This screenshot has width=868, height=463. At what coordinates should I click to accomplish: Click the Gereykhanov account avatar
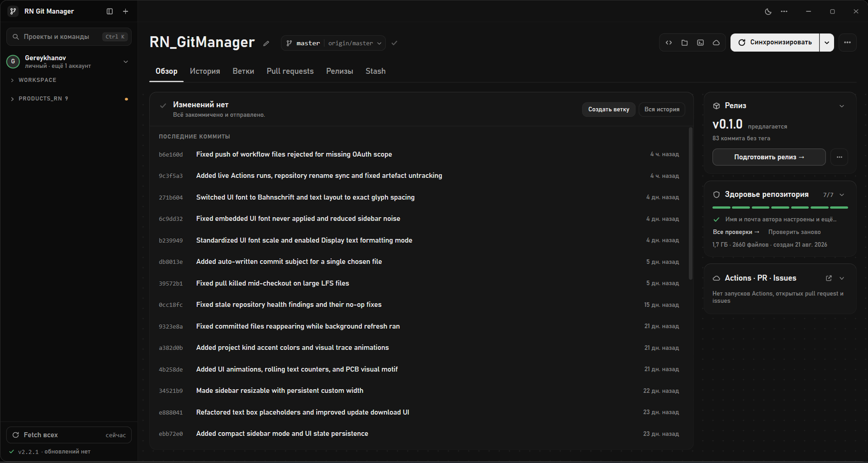(13, 62)
